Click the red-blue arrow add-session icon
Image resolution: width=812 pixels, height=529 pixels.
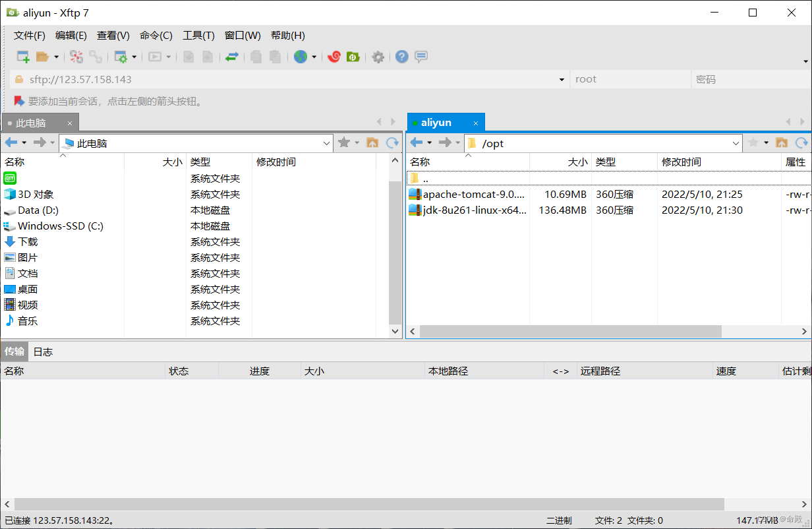point(19,102)
